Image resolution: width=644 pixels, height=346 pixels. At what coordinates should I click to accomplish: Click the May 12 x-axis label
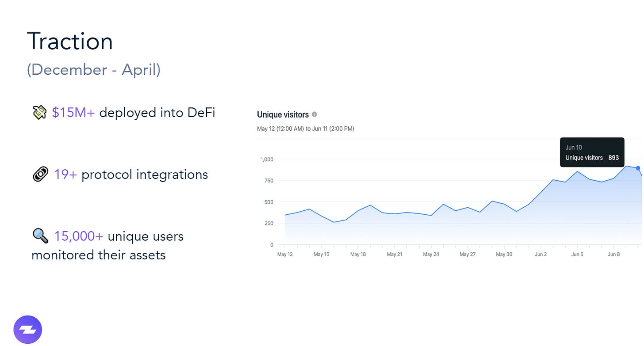coord(285,255)
